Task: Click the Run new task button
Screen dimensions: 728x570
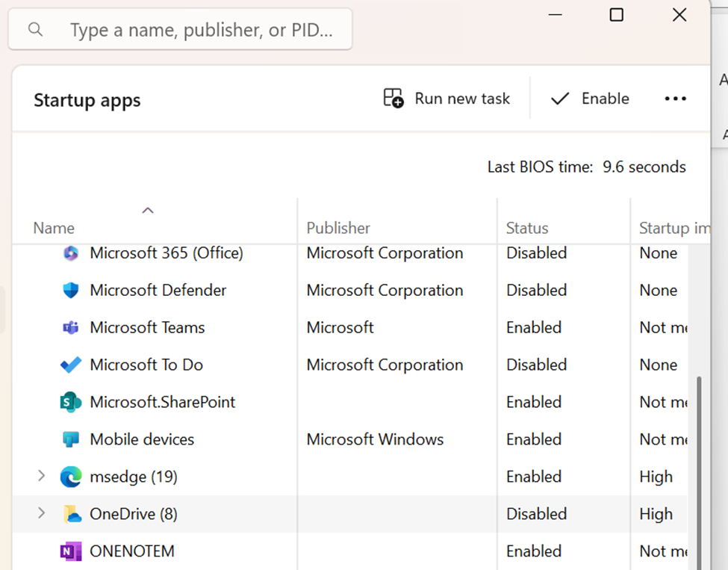Action: (447, 99)
